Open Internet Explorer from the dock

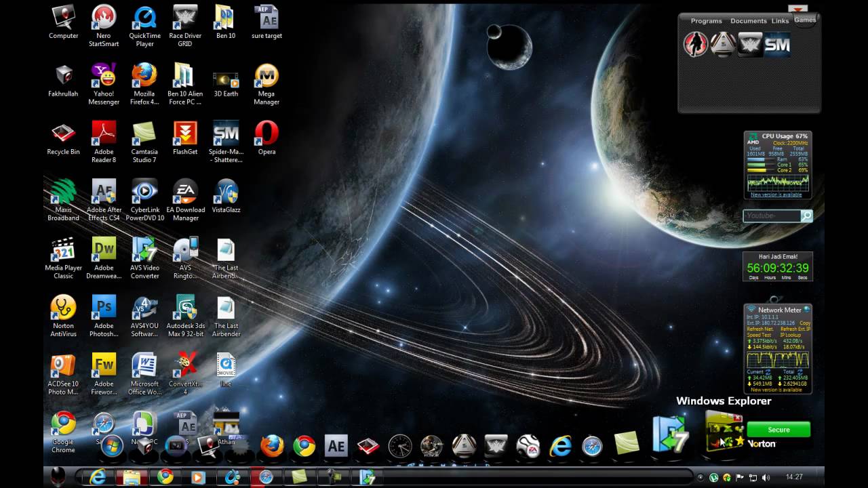pyautogui.click(x=561, y=446)
